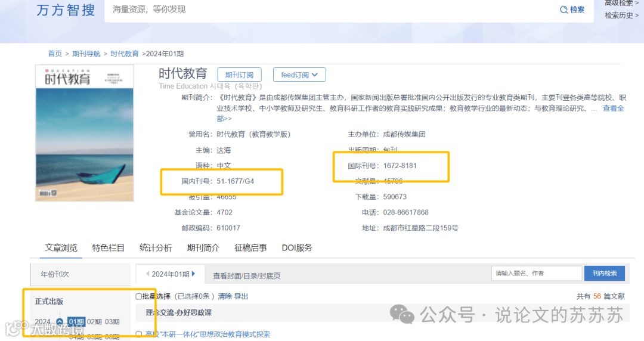Click the 主编 name 达海

[x=224, y=150]
